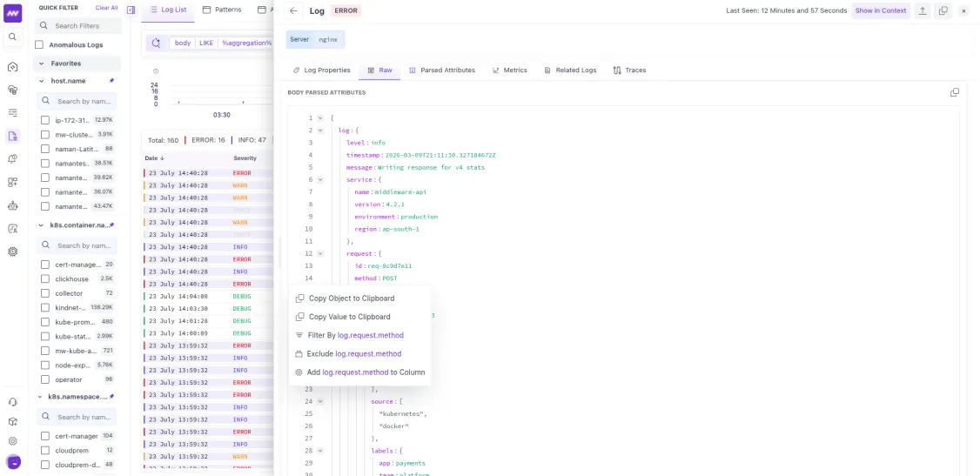980x476 pixels.
Task: Collapse the k8s.namespace group
Action: [x=42, y=397]
